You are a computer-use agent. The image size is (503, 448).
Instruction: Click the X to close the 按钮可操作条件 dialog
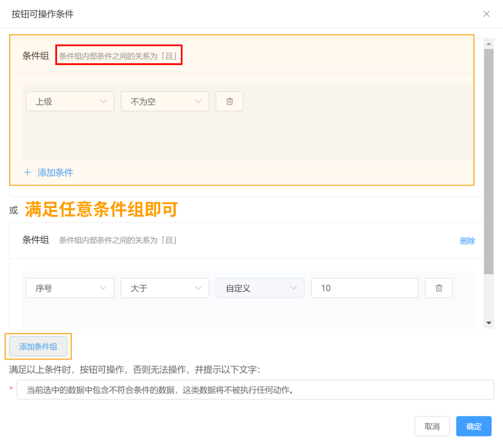[486, 14]
